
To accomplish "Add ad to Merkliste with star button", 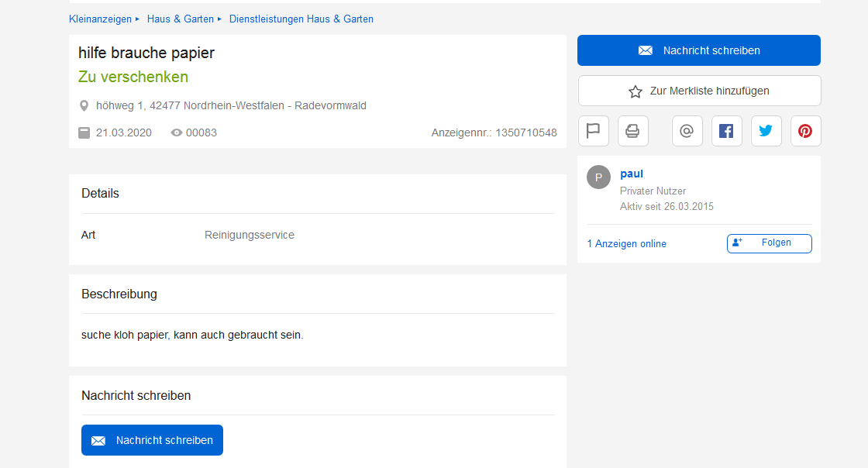I will [x=699, y=91].
